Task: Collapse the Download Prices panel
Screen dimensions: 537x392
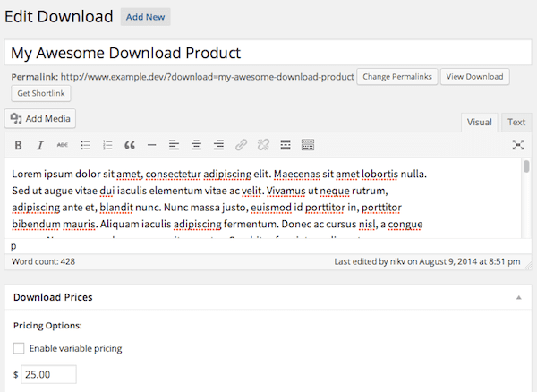Action: click(517, 297)
